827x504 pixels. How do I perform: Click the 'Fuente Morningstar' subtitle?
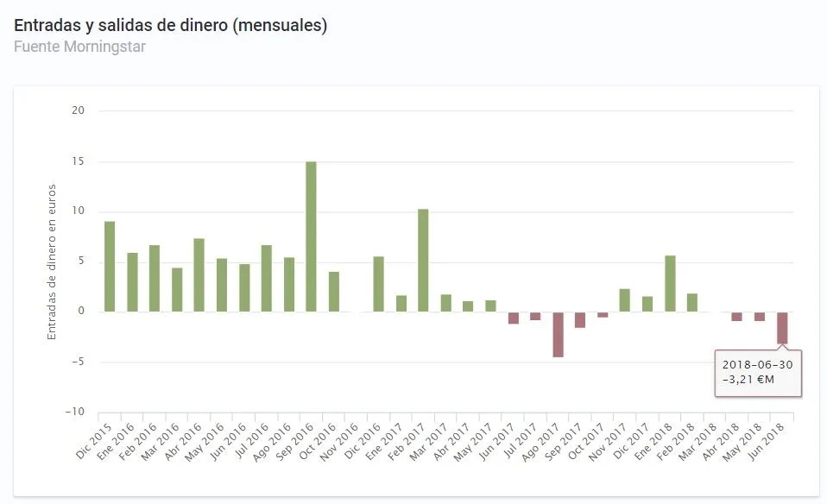pyautogui.click(x=79, y=47)
